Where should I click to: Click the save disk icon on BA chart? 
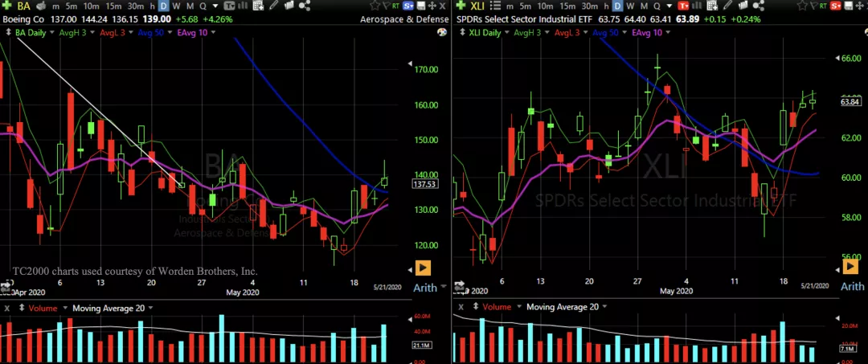pyautogui.click(x=420, y=6)
